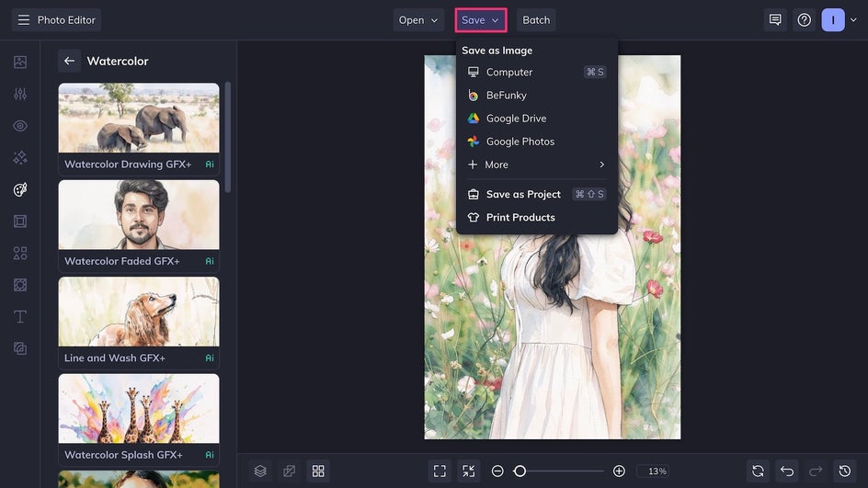
Task: Open the Graphics shapes tool
Action: [x=20, y=253]
